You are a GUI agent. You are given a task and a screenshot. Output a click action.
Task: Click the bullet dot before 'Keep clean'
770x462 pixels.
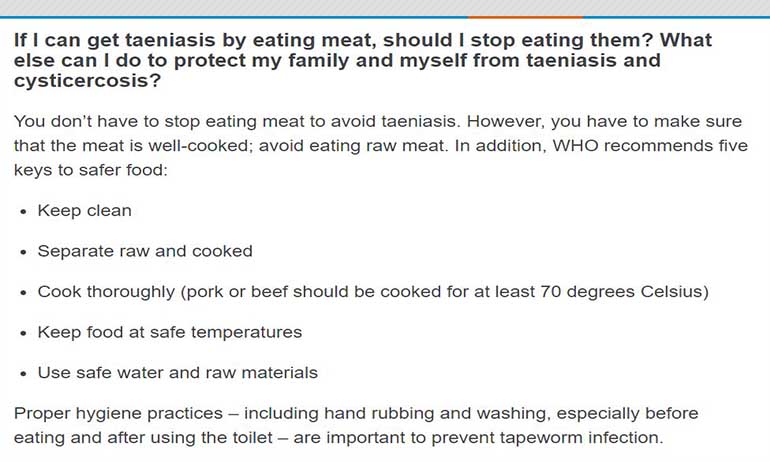(24, 212)
